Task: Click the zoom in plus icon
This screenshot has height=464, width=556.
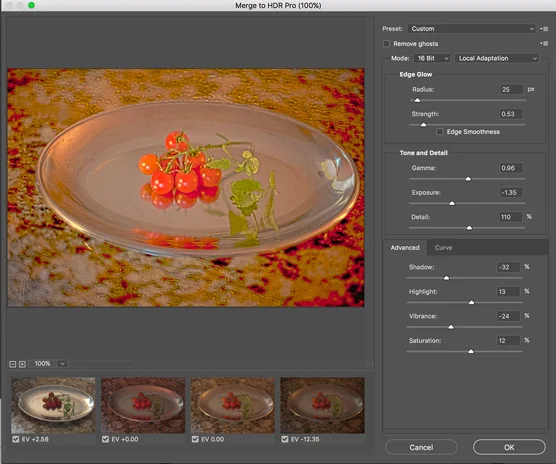Action: 22,364
